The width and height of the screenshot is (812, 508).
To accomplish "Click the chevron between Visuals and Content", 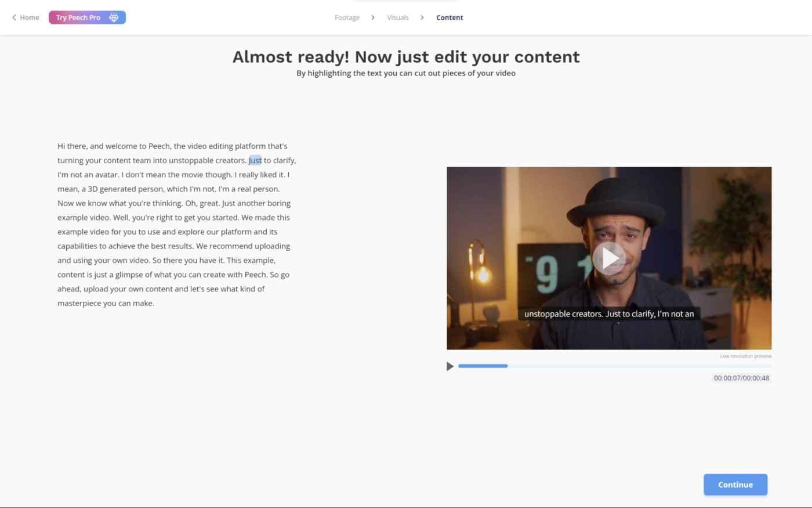I will point(422,17).
